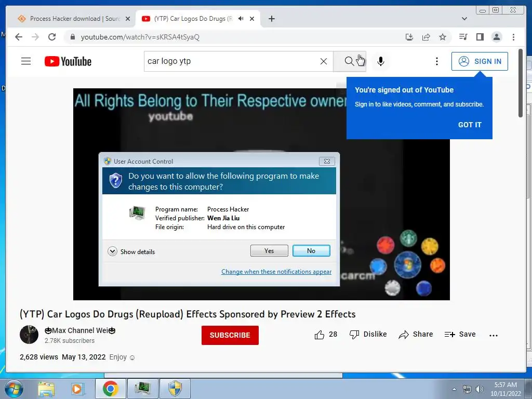
Task: Launch Windows Media Player from taskbar
Action: [x=77, y=389]
